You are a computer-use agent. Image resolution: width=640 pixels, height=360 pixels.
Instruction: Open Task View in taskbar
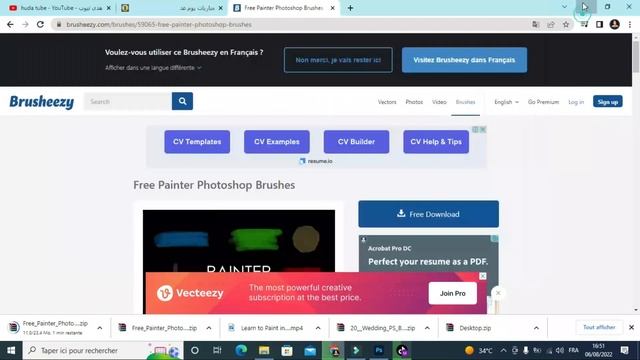(x=217, y=350)
